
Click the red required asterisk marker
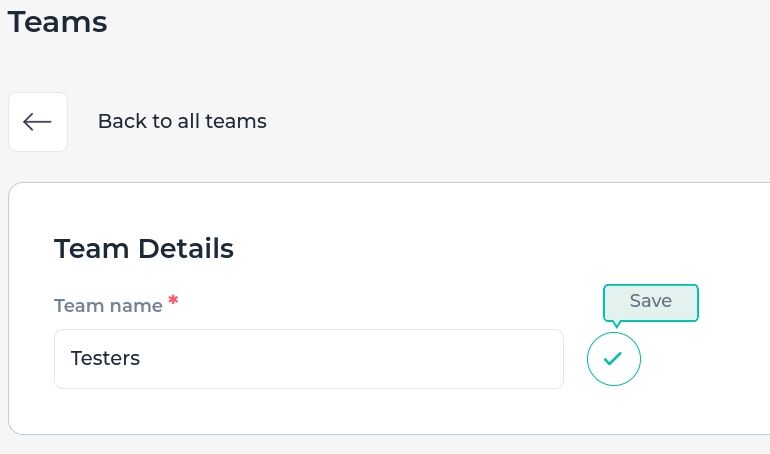click(173, 299)
